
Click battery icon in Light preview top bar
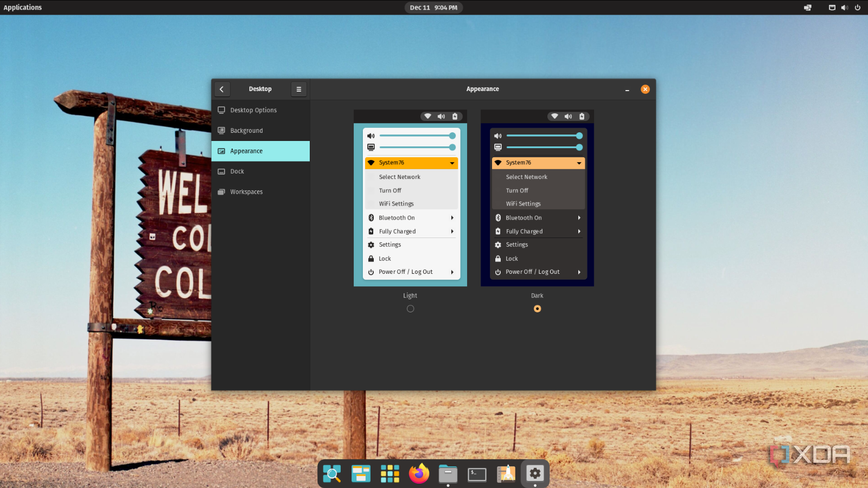point(455,117)
